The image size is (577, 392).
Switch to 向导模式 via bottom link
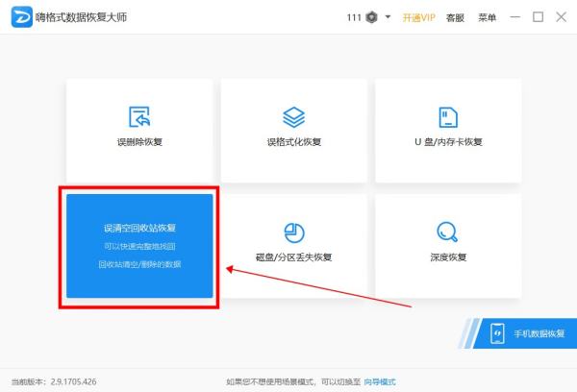[380, 381]
